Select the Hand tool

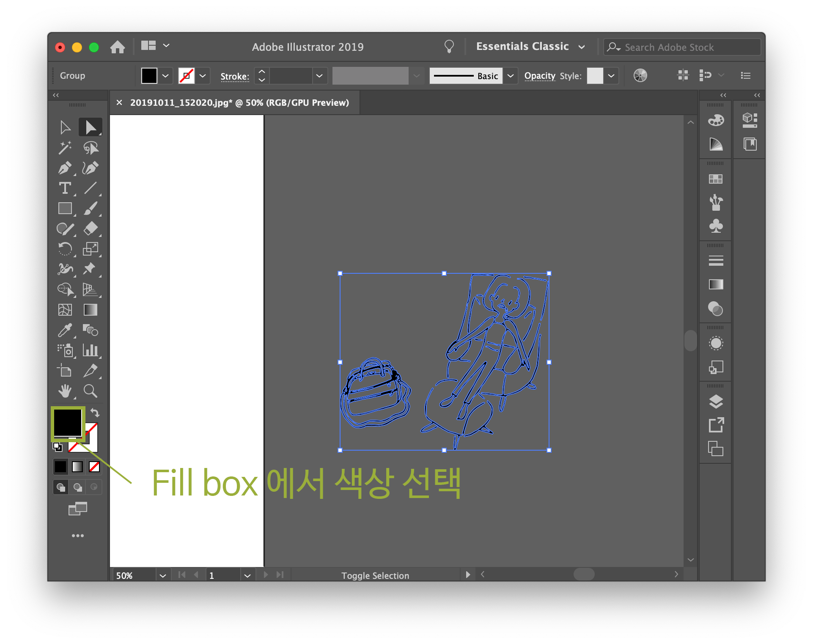tap(65, 391)
